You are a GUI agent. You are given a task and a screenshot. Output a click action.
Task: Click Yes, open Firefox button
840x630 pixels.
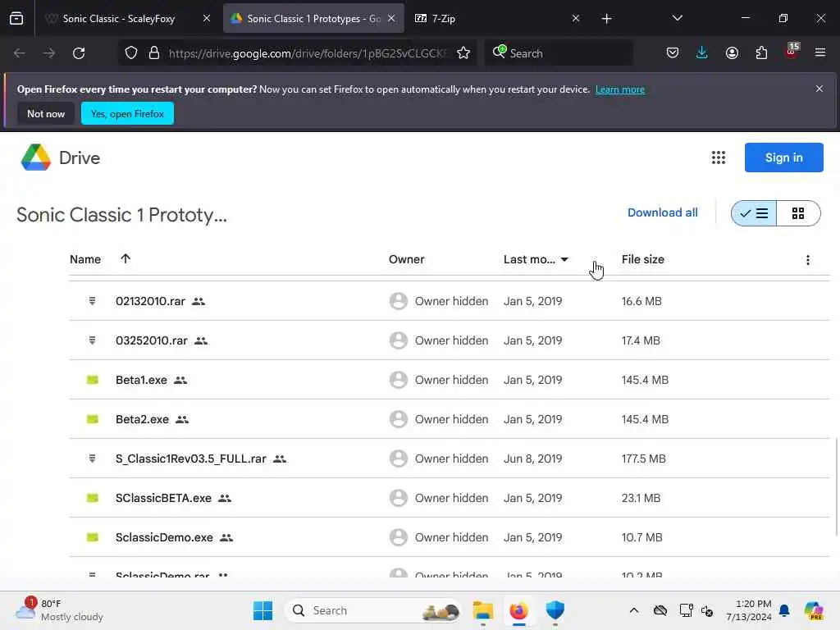[x=127, y=113]
